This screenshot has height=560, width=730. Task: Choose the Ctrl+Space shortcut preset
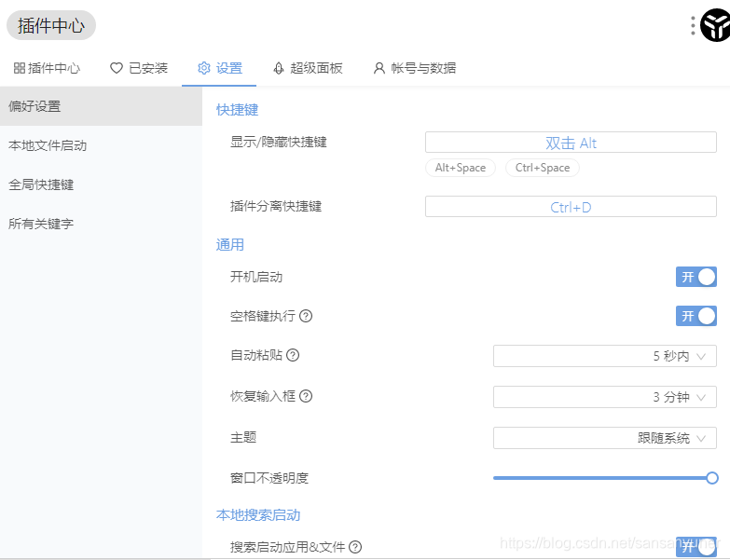pyautogui.click(x=543, y=168)
